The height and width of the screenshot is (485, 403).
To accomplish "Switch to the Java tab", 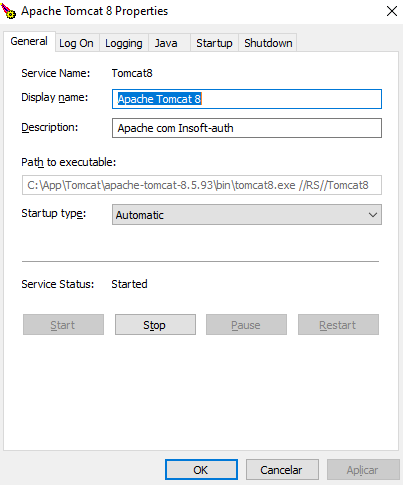I will [169, 43].
